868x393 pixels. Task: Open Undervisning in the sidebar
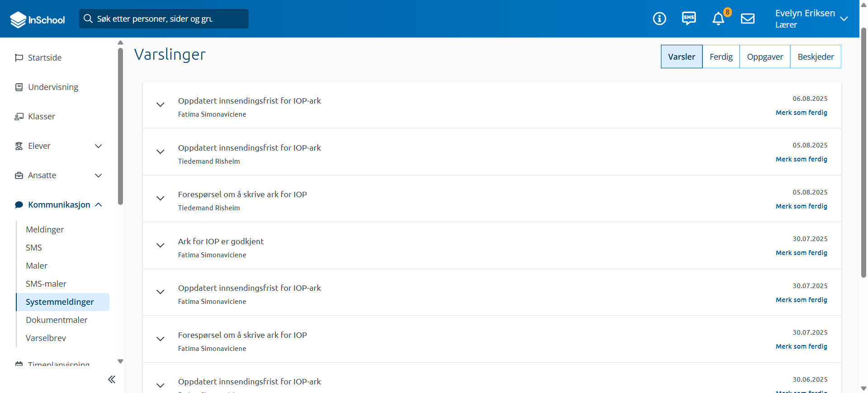pyautogui.click(x=53, y=87)
